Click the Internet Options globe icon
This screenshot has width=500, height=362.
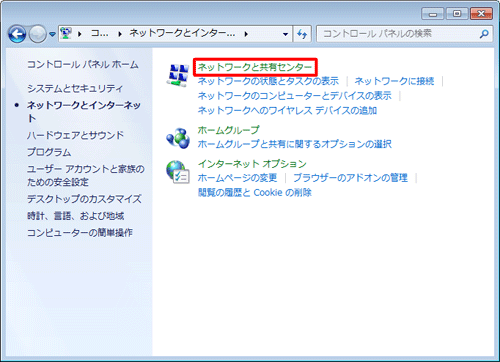tap(178, 172)
